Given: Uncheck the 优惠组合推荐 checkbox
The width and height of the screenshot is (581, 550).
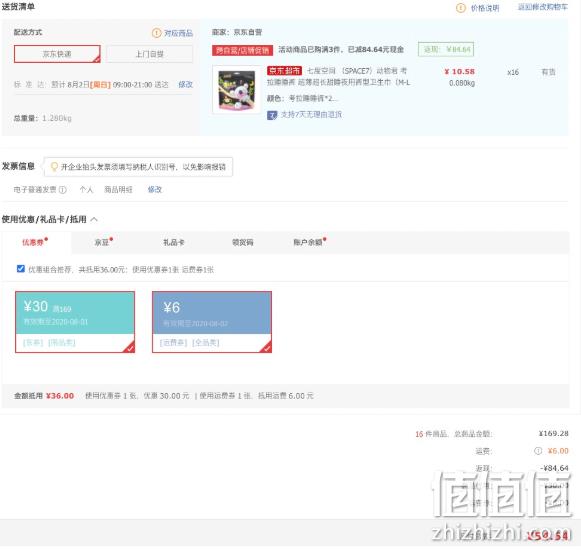Looking at the screenshot, I should [x=21, y=269].
